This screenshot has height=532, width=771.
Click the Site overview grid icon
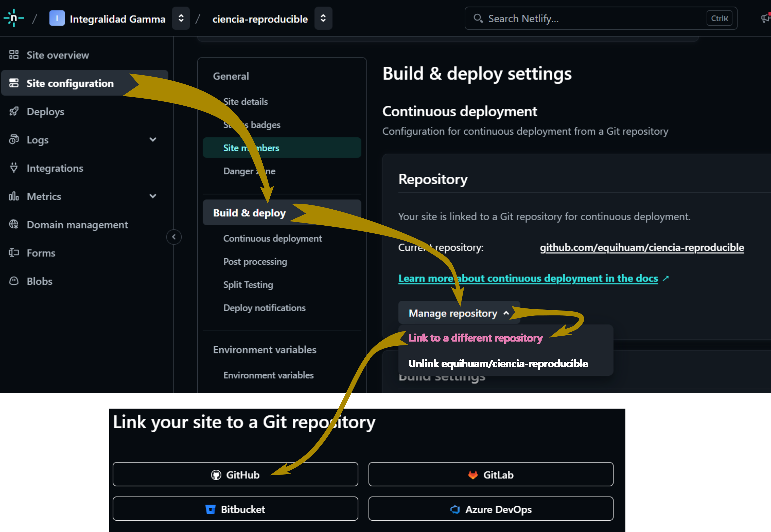pyautogui.click(x=14, y=55)
